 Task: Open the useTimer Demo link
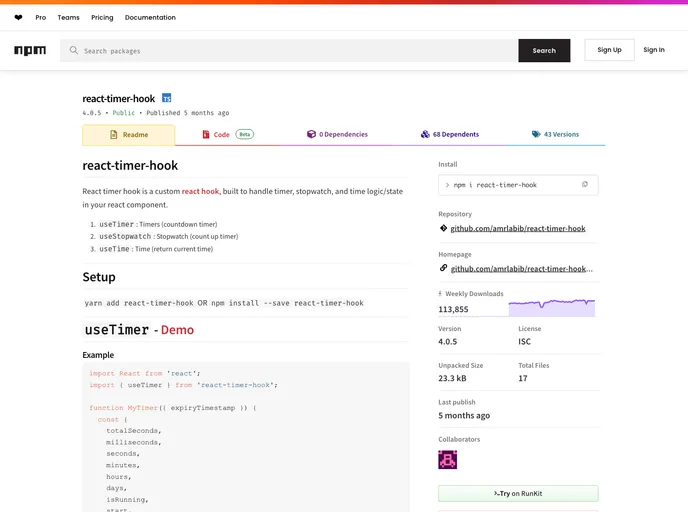click(177, 330)
